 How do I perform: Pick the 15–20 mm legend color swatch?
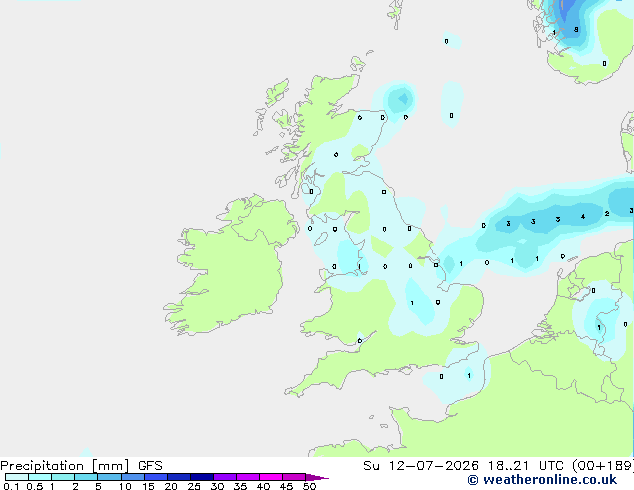pos(156,477)
